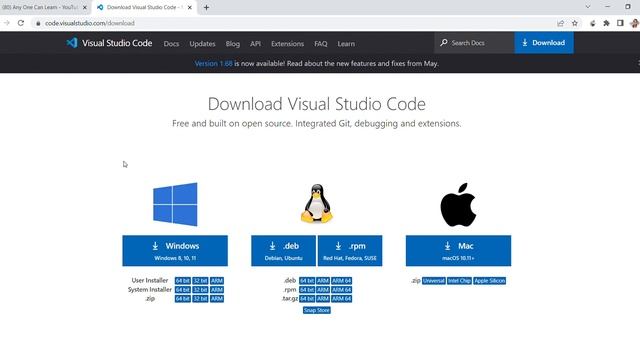Click the Linux Tux penguin image
Screen dimensions: 640x360
(x=317, y=203)
